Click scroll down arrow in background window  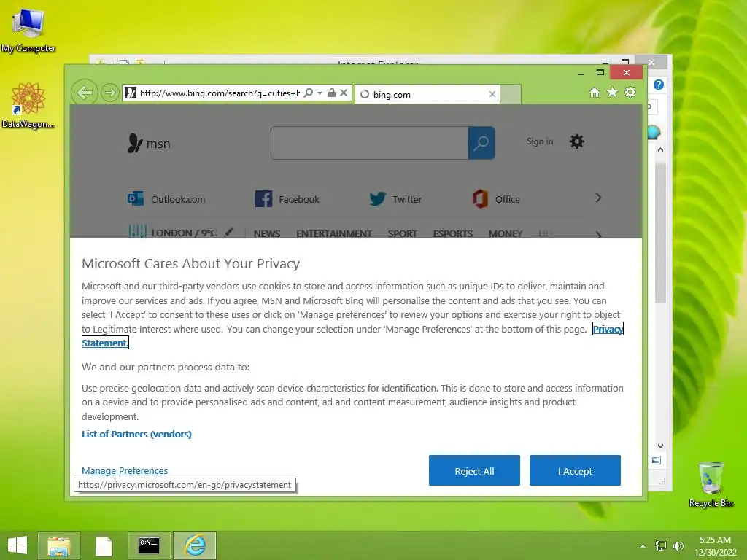[660, 446]
